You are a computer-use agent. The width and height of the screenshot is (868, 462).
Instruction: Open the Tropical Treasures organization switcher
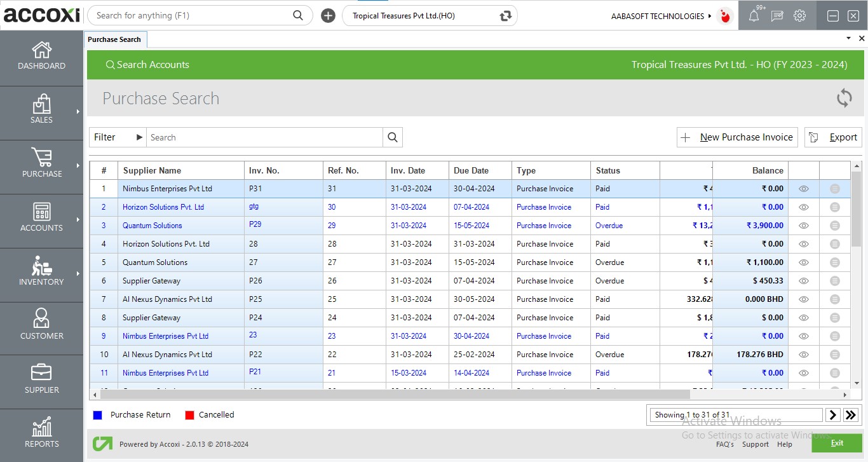point(505,16)
